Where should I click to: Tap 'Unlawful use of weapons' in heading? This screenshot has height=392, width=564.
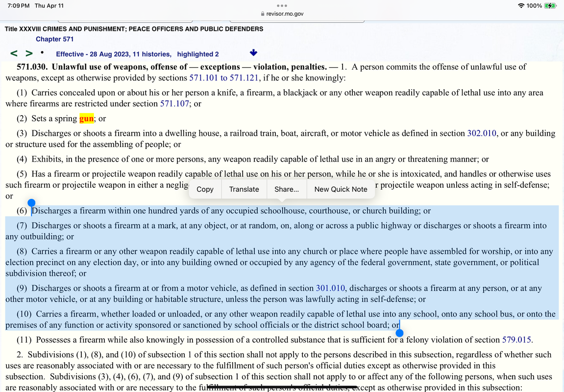tap(99, 67)
